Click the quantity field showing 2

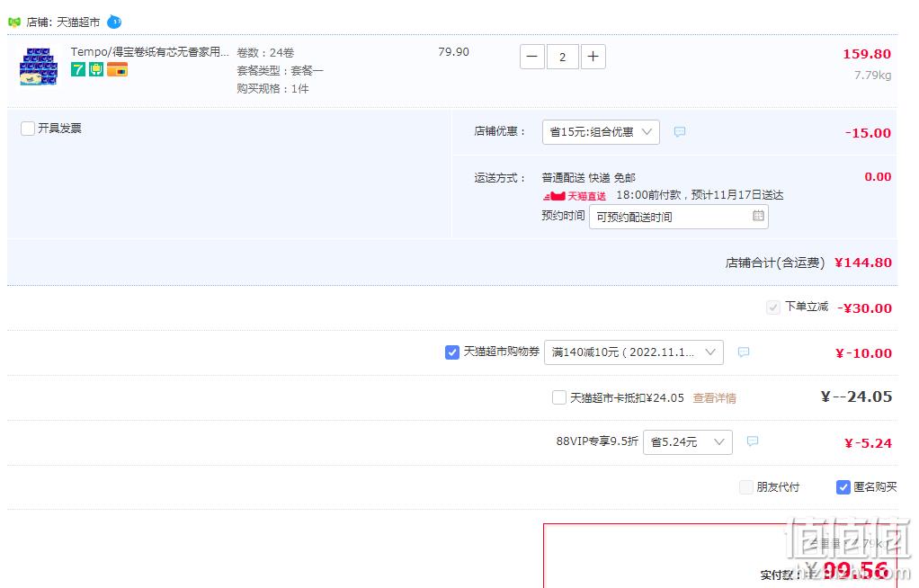[563, 57]
